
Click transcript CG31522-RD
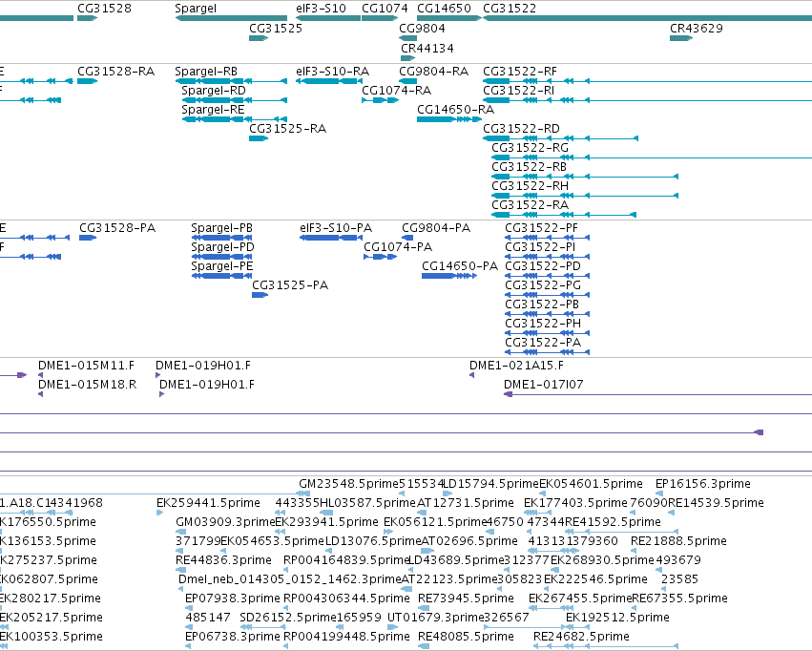pyautogui.click(x=560, y=138)
